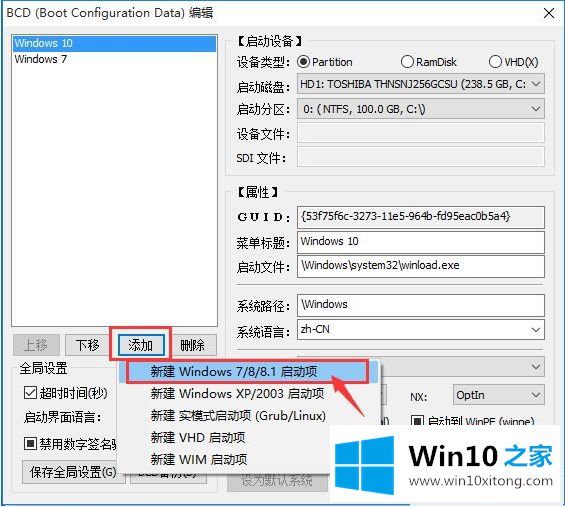Edit the 启动文件 winload.exe field

pos(421,266)
